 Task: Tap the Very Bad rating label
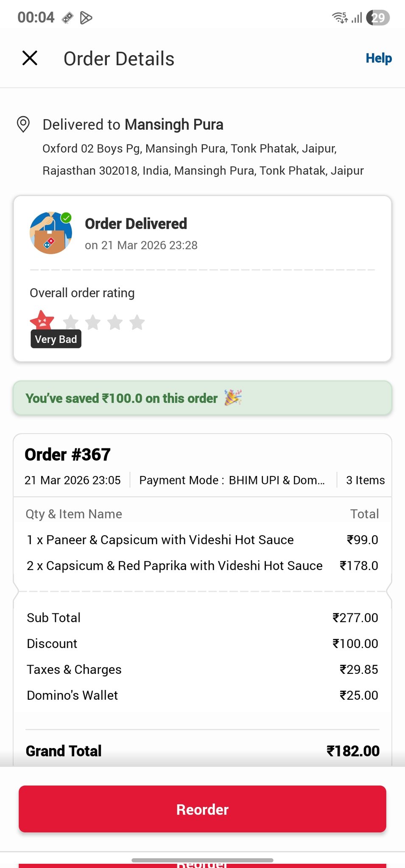[56, 339]
